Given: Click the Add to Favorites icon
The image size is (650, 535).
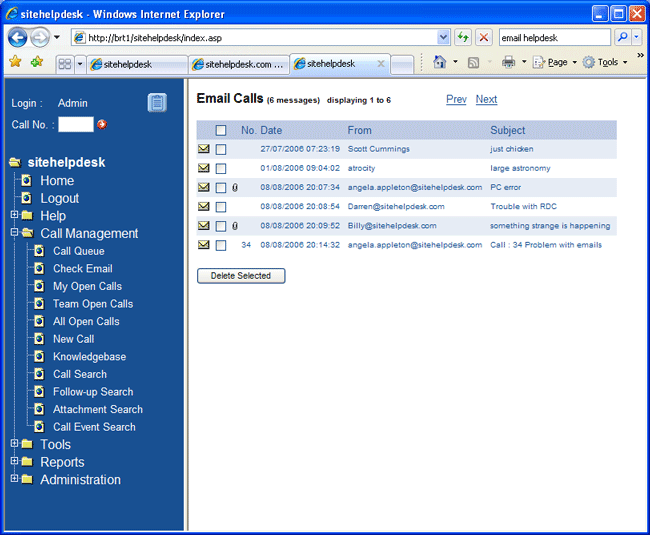Looking at the screenshot, I should coord(37,62).
